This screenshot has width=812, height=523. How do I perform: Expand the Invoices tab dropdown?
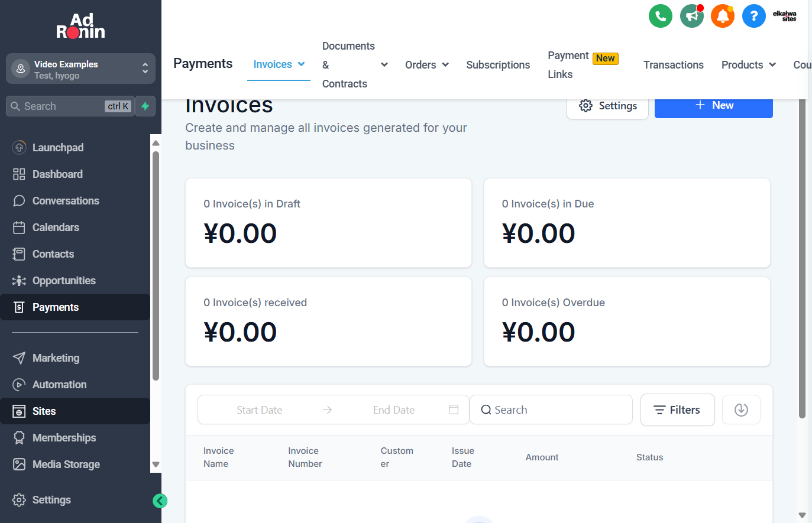point(302,64)
